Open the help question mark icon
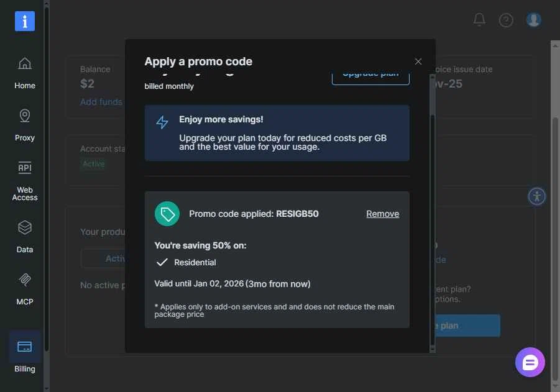The height and width of the screenshot is (392, 560). point(506,21)
